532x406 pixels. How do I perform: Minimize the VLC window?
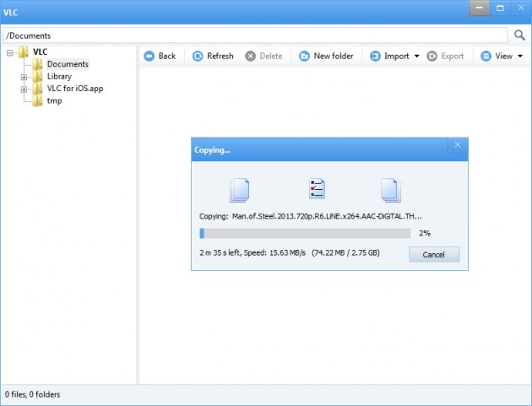pyautogui.click(x=480, y=8)
